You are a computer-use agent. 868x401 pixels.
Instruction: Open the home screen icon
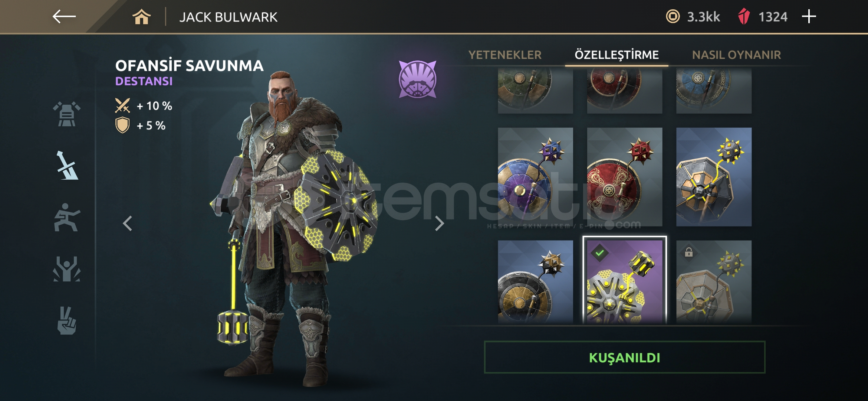142,17
